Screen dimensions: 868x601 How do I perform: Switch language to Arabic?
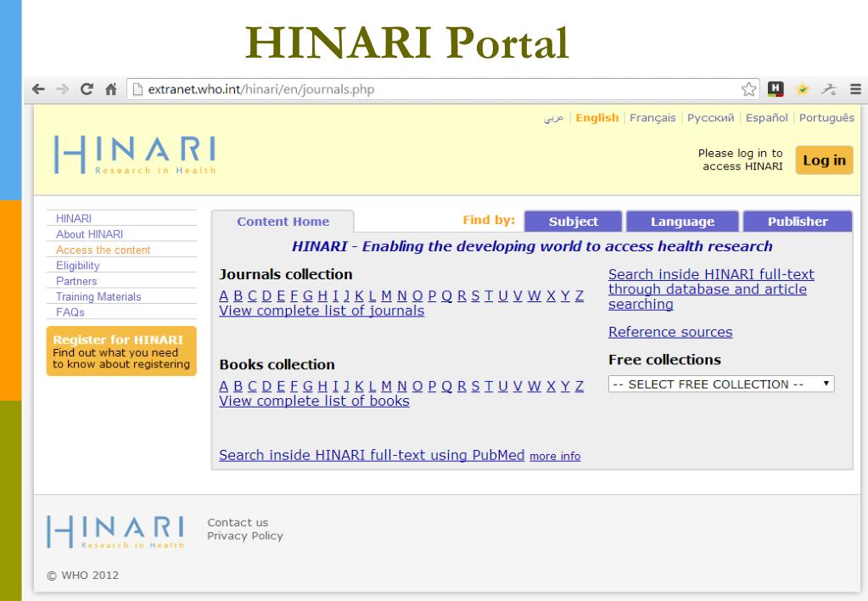click(x=553, y=118)
